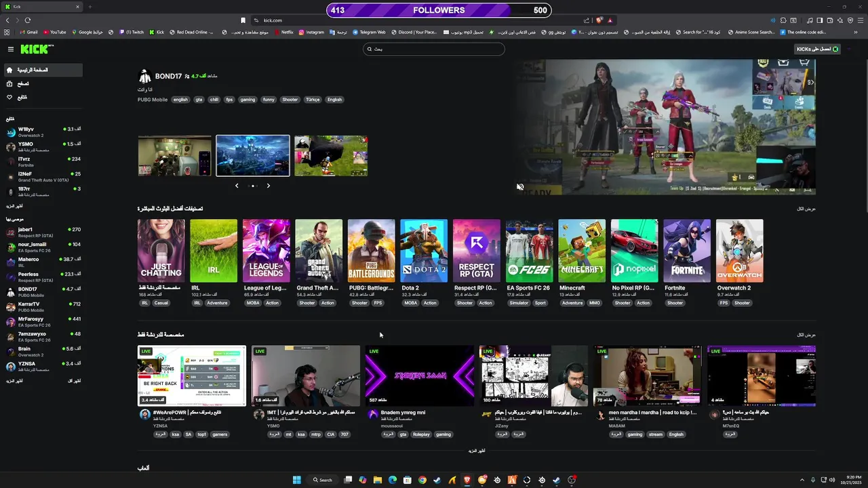Open YouTube bookmark in bookmarks bar
Viewport: 868px width, 488px height.
pos(55,32)
